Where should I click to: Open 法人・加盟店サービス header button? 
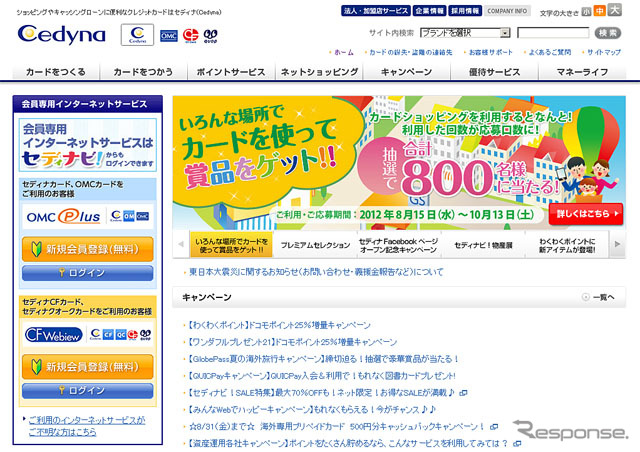coord(376,11)
